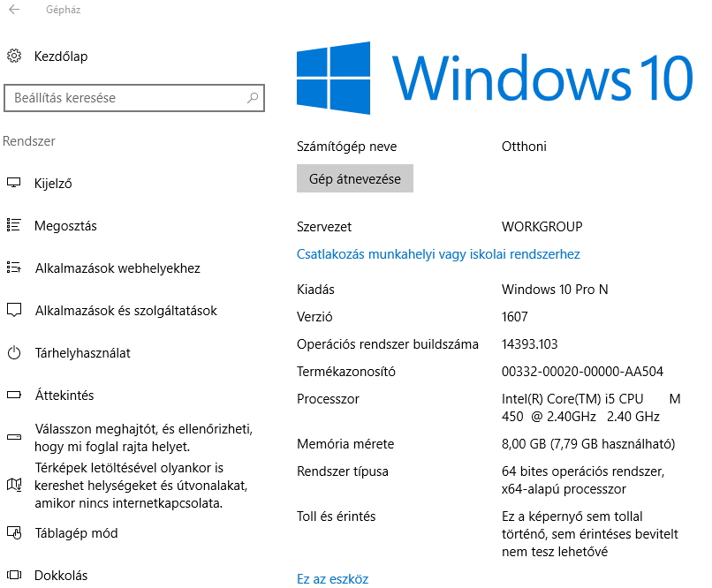Viewport: 712px width, 588px height.
Task: Open the Kijelző settings page
Action: tap(53, 184)
